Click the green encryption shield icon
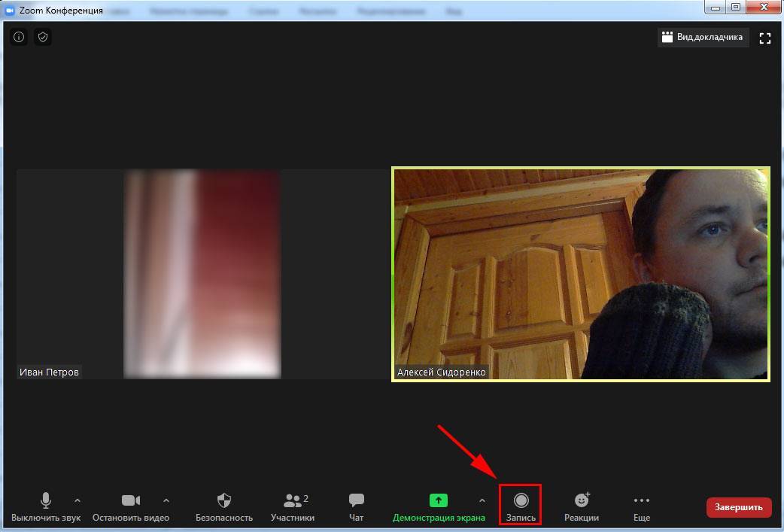 43,37
